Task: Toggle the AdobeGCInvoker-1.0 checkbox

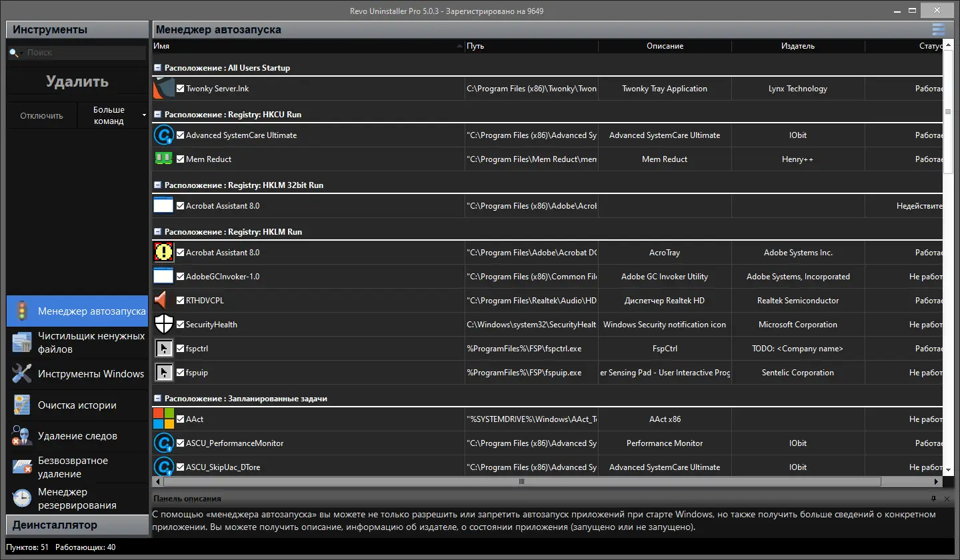Action: (x=180, y=277)
